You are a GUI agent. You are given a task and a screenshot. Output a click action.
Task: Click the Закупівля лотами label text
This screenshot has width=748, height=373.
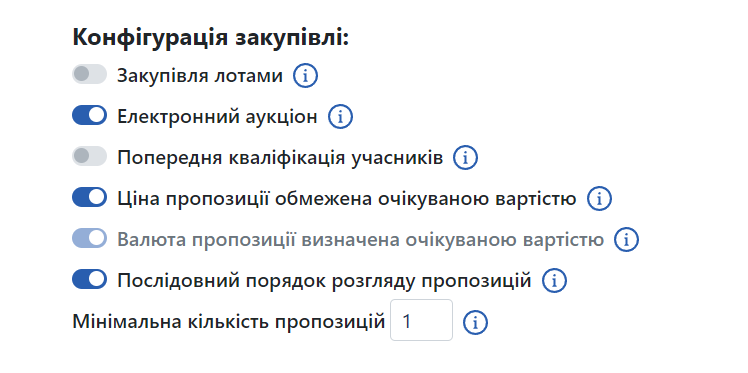pos(200,76)
